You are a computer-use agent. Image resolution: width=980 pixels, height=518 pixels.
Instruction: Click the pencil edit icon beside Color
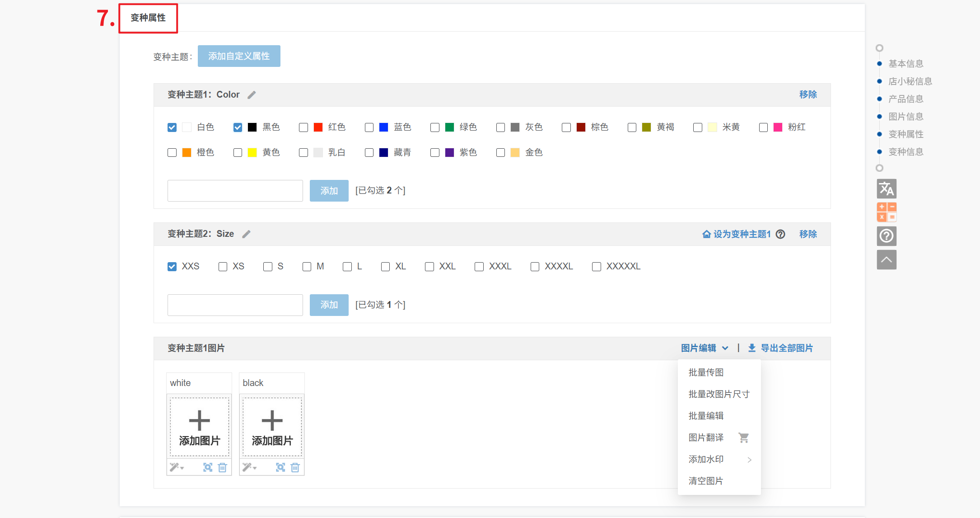pos(252,95)
